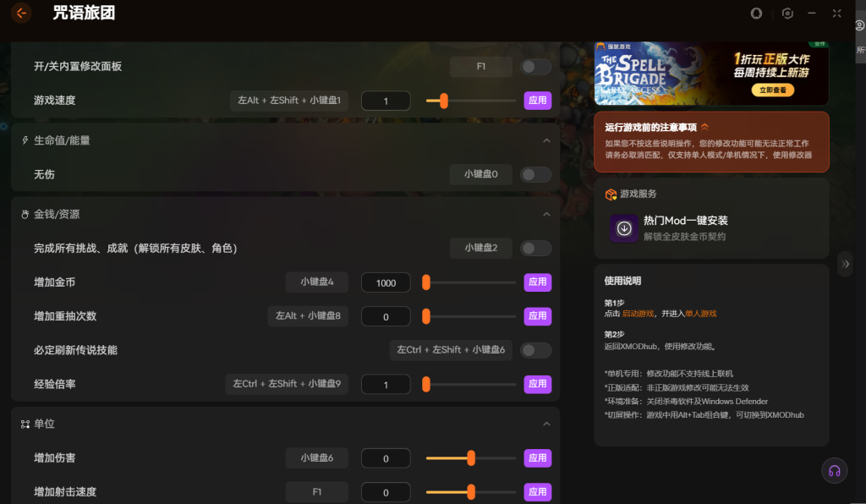Screen dimensions: 866x504
Task: Enable the 无伤 toggle switch
Action: click(536, 174)
